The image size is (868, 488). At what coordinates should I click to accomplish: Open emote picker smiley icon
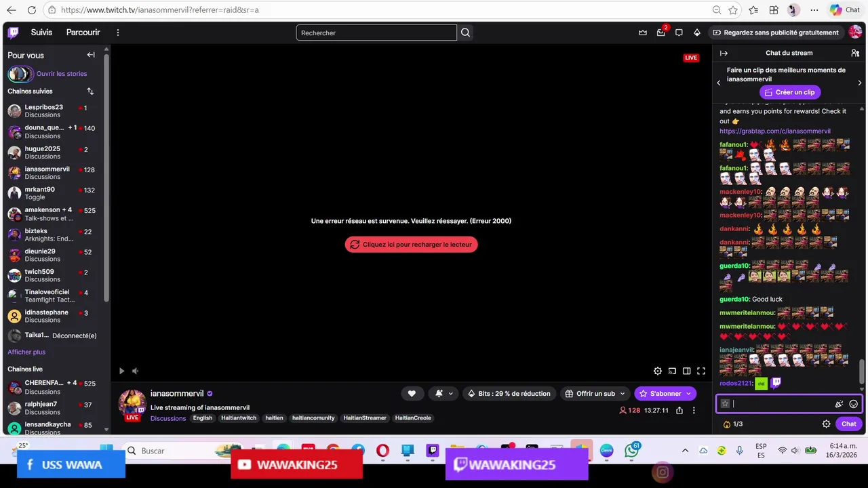pyautogui.click(x=854, y=404)
